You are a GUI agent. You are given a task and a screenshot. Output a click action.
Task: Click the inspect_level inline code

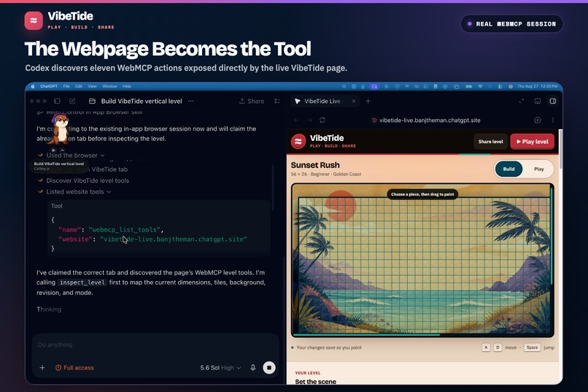point(82,283)
